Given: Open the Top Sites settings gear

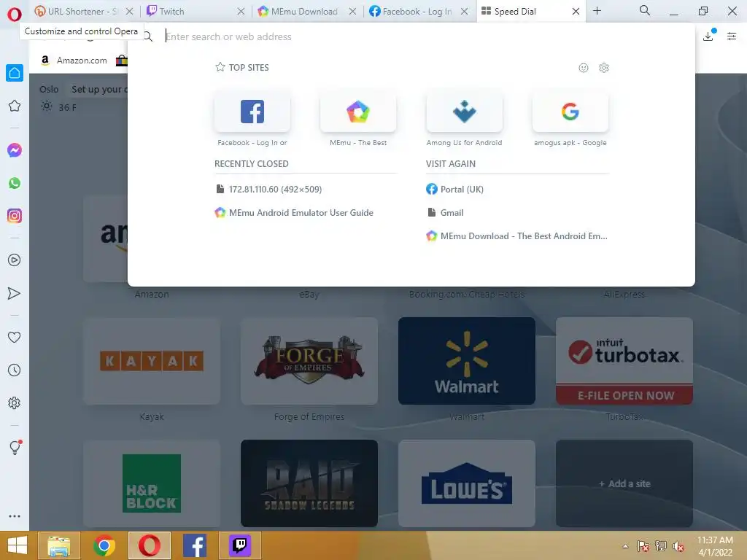Looking at the screenshot, I should [x=604, y=68].
